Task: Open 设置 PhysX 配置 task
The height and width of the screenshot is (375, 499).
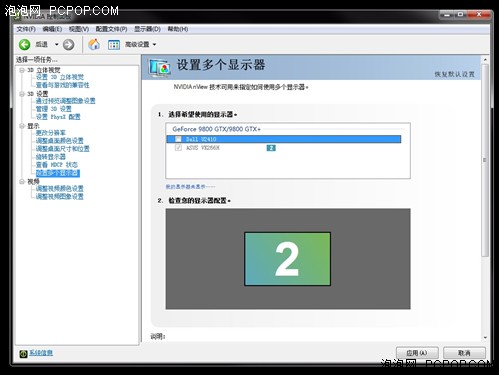Action: (x=58, y=117)
